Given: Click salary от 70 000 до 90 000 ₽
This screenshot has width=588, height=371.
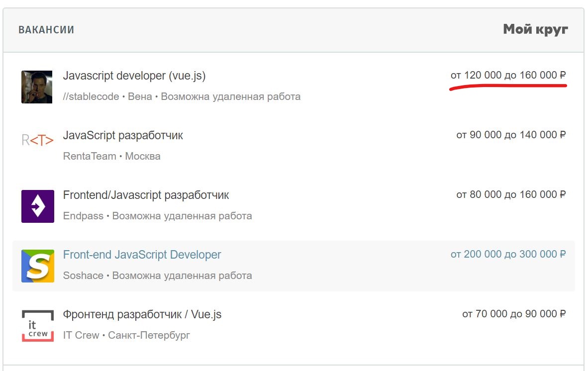Looking at the screenshot, I should 514,314.
